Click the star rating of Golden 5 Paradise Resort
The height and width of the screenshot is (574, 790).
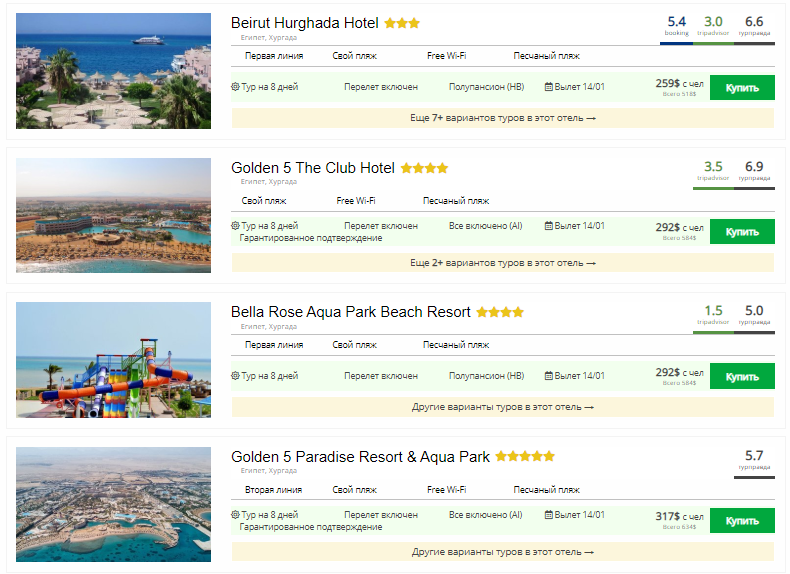tap(525, 457)
